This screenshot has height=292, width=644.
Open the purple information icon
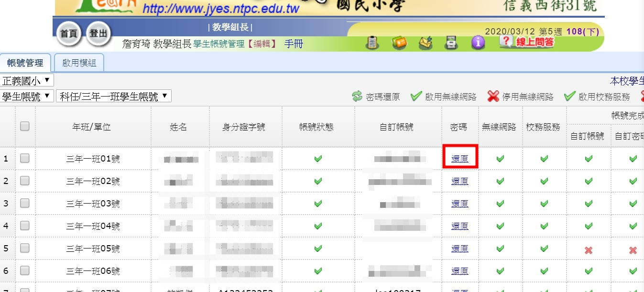click(478, 43)
